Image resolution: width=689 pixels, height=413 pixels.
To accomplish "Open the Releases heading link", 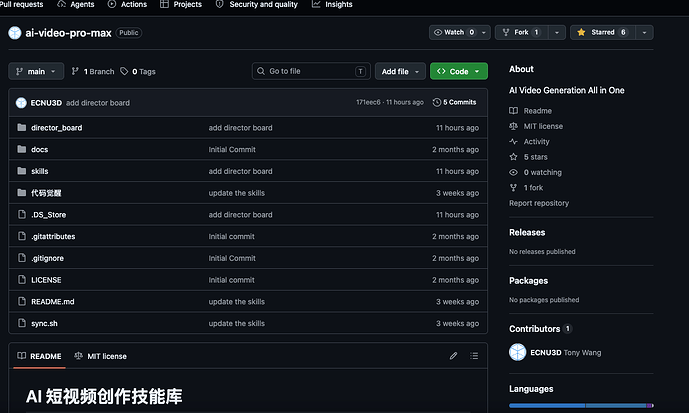I will [527, 232].
